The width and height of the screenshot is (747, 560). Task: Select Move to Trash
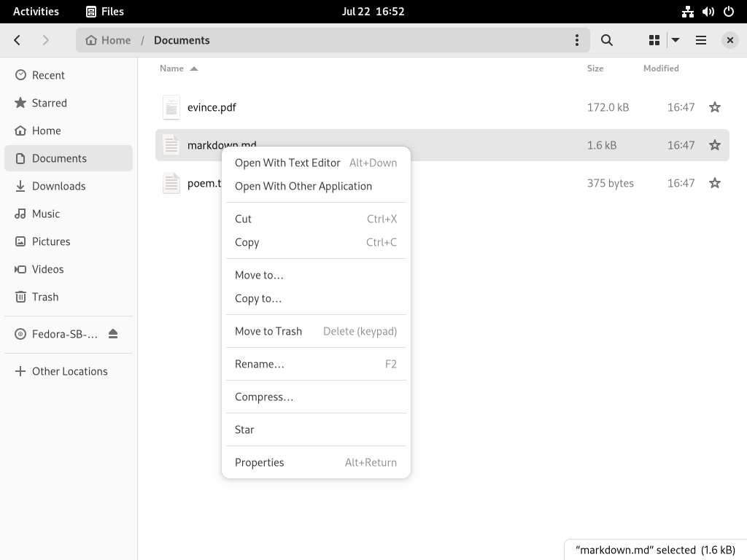[316, 332]
